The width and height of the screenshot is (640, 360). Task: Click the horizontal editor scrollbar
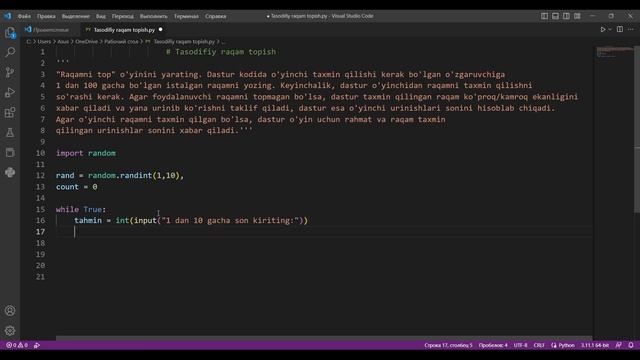[x=324, y=338]
